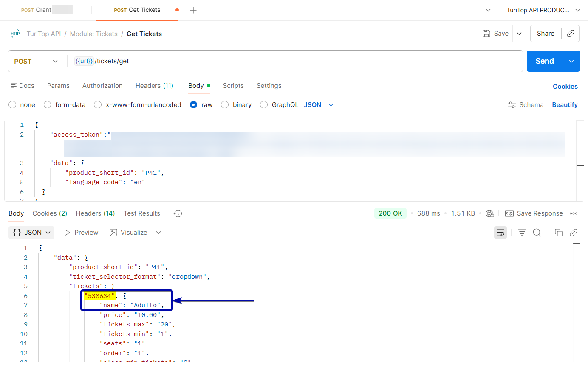Switch to the Authorization tab
588x365 pixels.
[102, 86]
